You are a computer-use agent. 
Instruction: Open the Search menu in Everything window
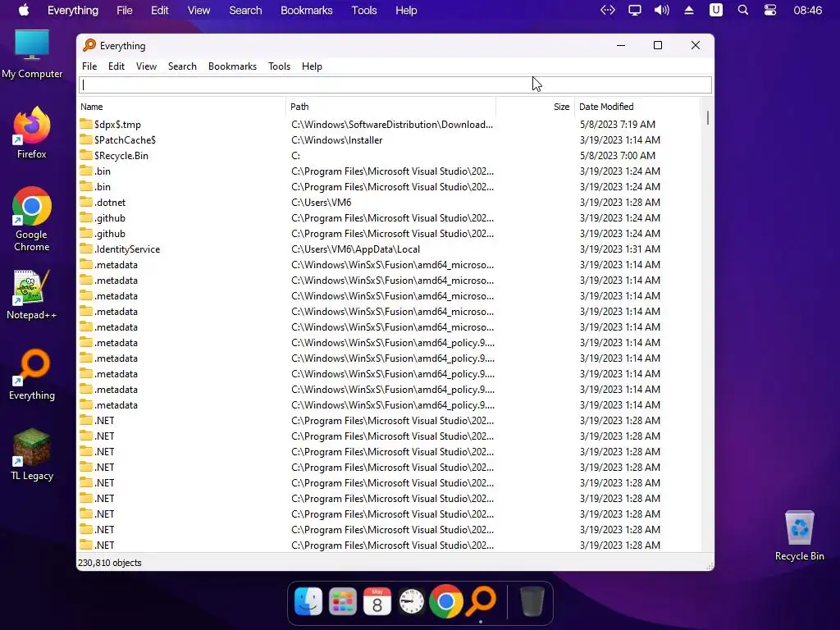182,66
